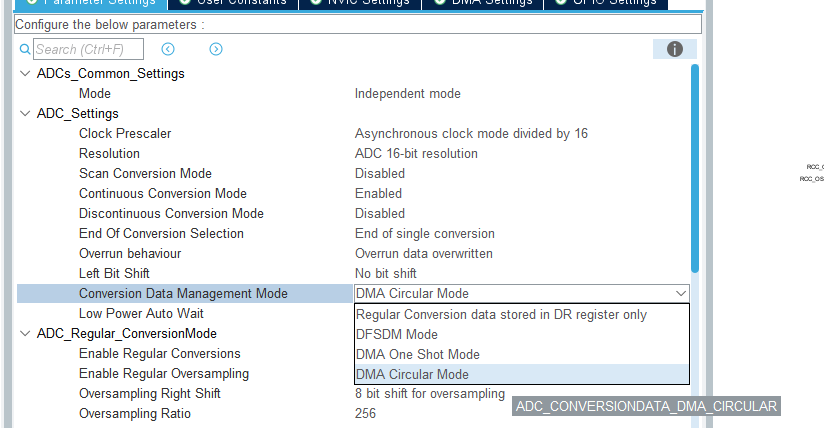Collapse the ADCs_Common_Settings group
This screenshot has height=428, width=824.
tap(25, 74)
